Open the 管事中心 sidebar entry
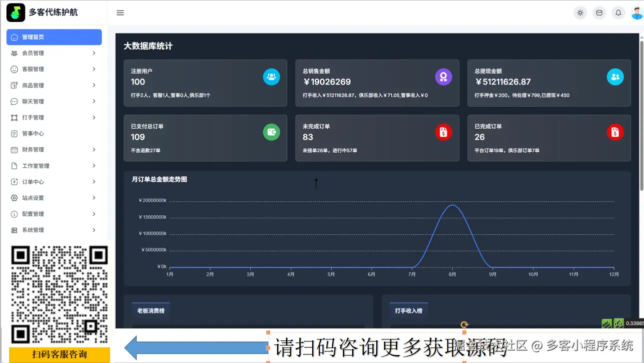Image resolution: width=644 pixels, height=363 pixels. point(54,133)
